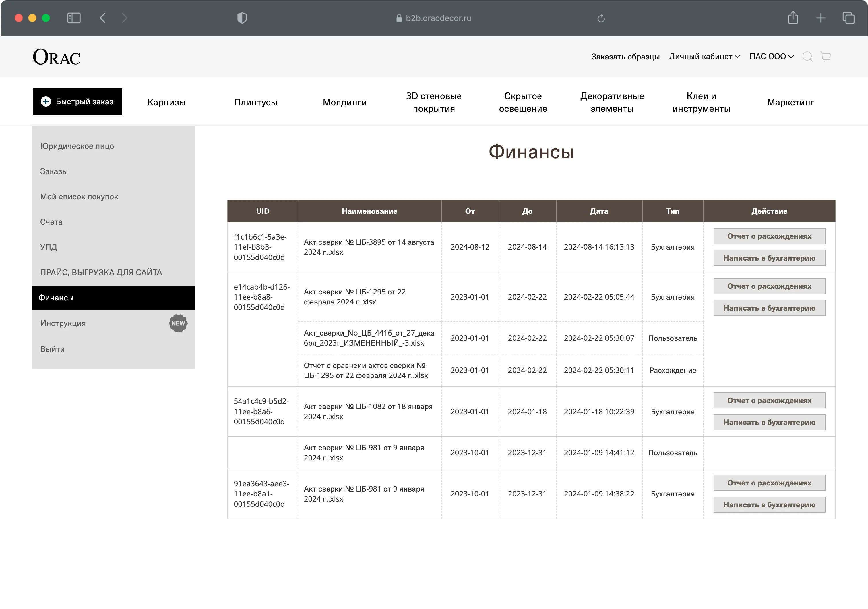Screen dimensions: 868x609
Task: Open the Карнизы menu category
Action: tap(166, 102)
